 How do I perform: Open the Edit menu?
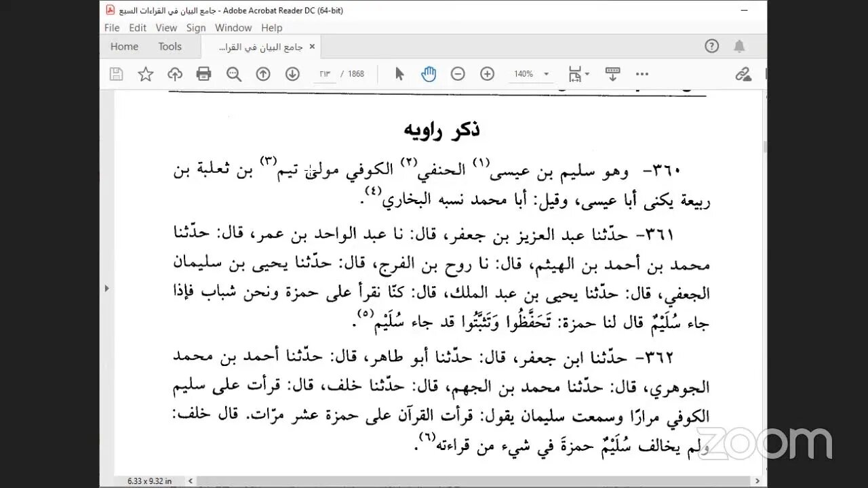click(138, 28)
